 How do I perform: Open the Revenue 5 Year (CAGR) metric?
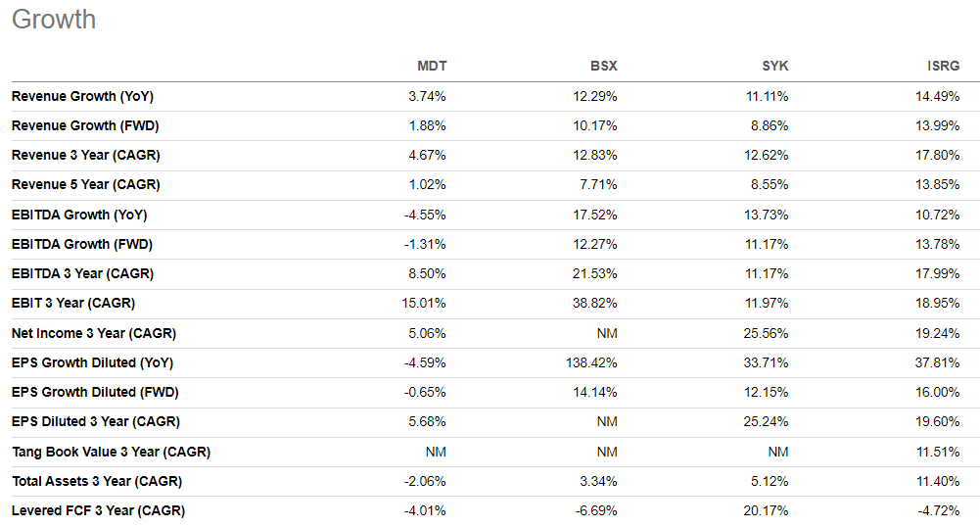(x=85, y=185)
